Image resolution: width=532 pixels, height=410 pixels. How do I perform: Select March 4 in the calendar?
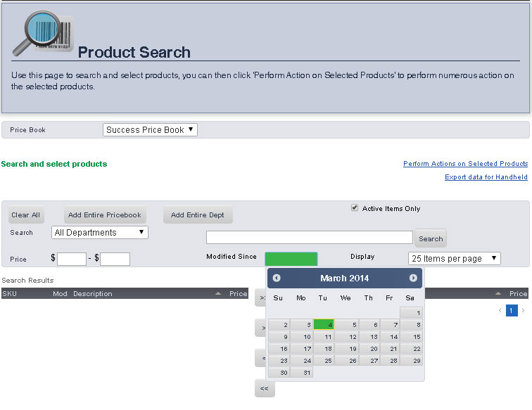(x=324, y=325)
